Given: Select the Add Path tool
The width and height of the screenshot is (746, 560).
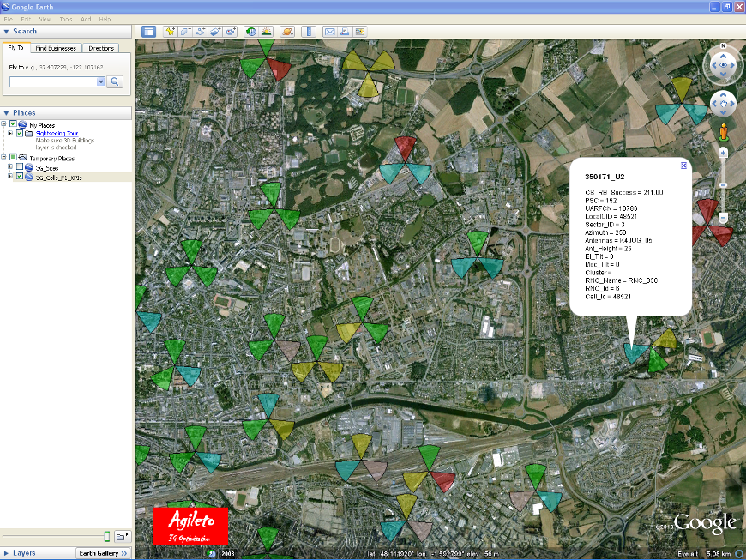Looking at the screenshot, I should 201,32.
